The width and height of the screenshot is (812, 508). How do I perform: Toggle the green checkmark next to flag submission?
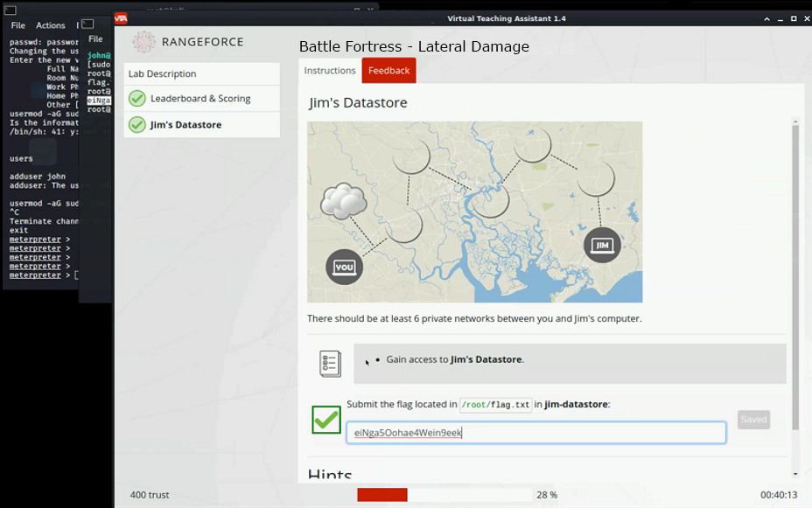coord(325,421)
